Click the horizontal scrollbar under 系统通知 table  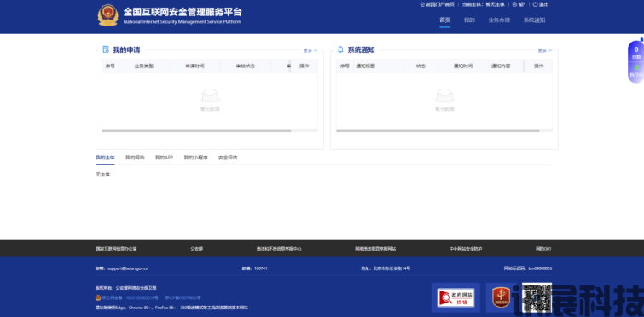point(438,131)
